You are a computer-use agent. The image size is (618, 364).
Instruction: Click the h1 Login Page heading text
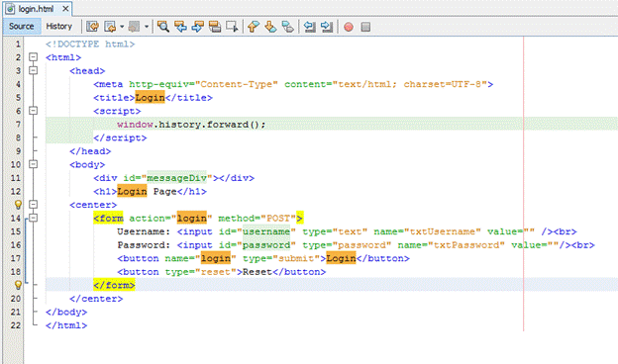click(147, 191)
